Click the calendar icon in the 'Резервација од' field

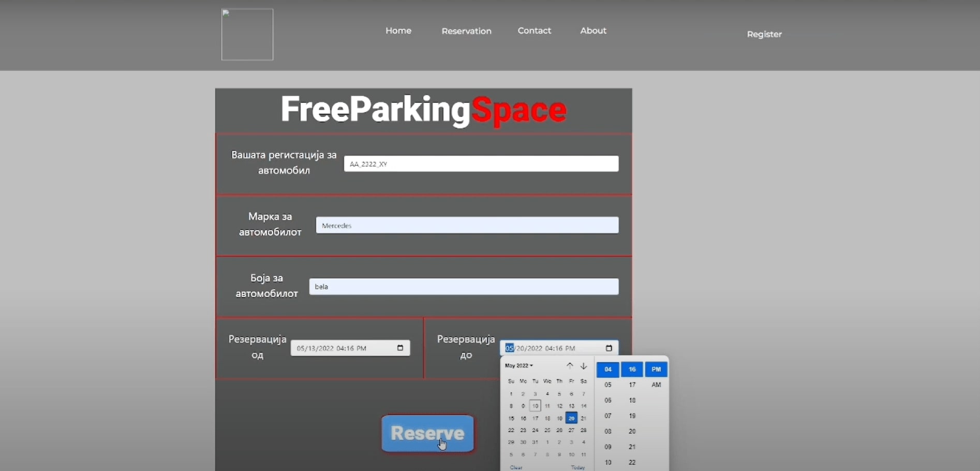coord(400,348)
